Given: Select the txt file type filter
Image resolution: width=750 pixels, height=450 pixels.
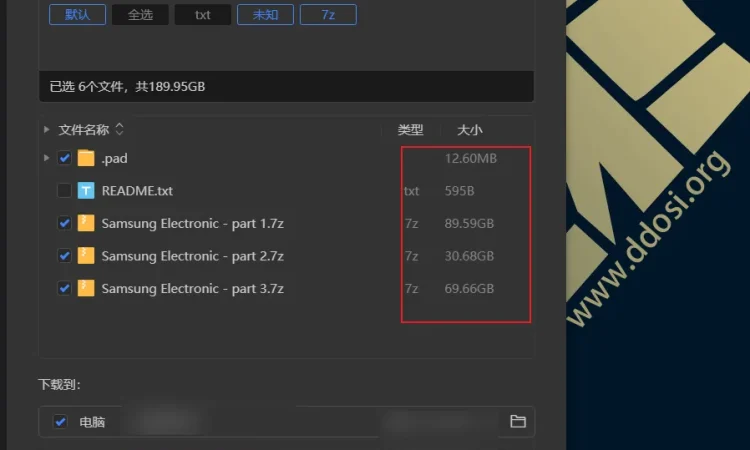Looking at the screenshot, I should coord(203,14).
